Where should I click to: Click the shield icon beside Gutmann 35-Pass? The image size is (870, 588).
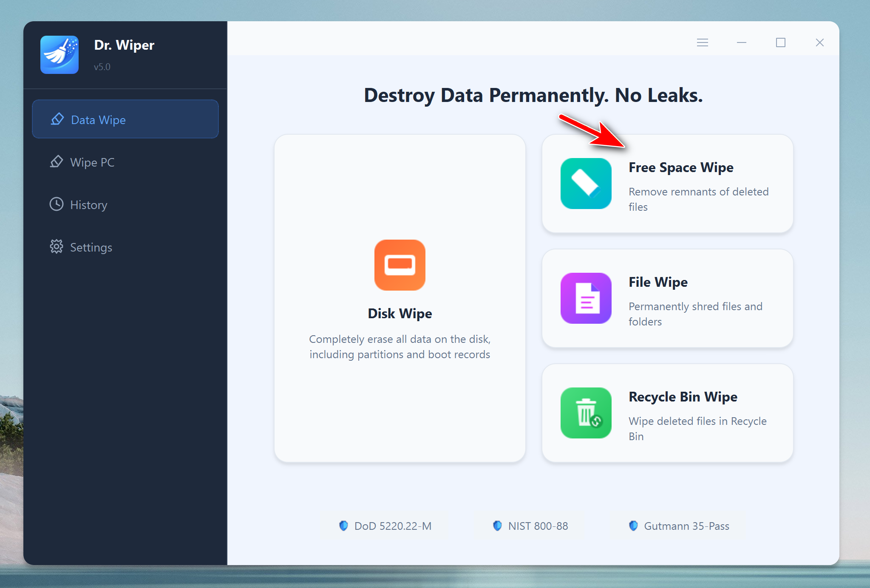633,526
